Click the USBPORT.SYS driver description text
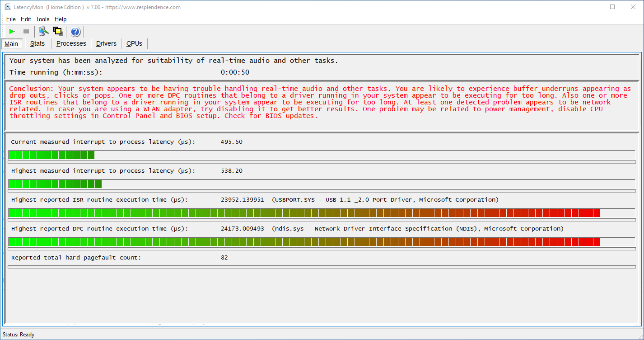The image size is (644, 340). click(x=385, y=200)
